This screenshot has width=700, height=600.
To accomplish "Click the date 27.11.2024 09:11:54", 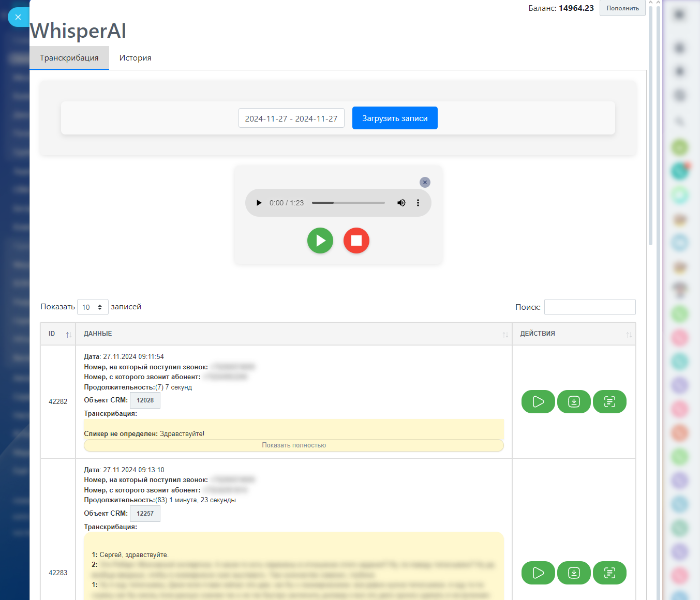I will pyautogui.click(x=133, y=356).
